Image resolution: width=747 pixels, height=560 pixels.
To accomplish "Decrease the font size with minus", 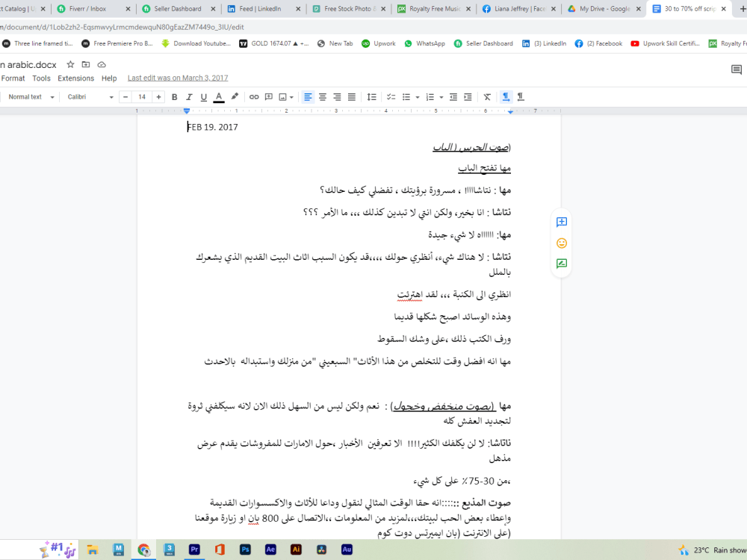I will (x=125, y=97).
